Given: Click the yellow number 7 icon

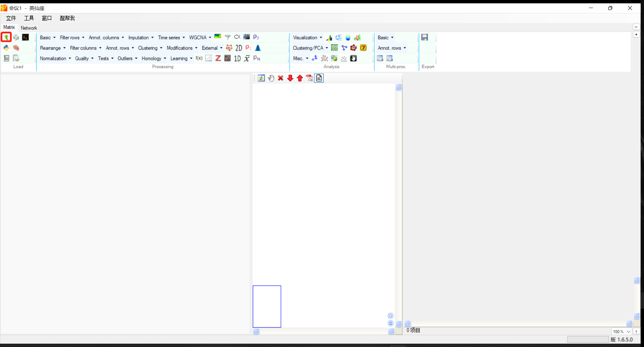Looking at the screenshot, I should click(x=363, y=48).
